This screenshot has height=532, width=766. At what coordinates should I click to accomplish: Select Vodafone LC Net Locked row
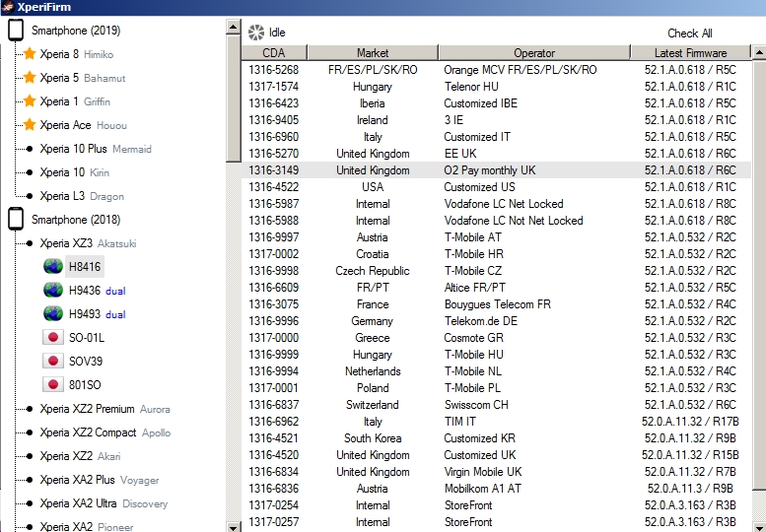pos(496,204)
